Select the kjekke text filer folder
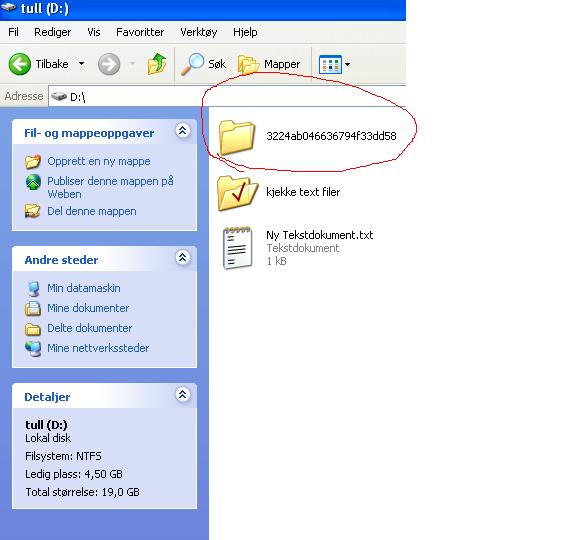576x540 pixels. [x=279, y=192]
